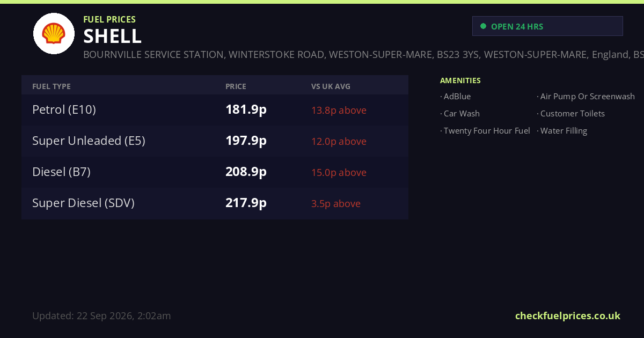Click the FUEL TYPE column header
644x338 pixels.
click(x=52, y=86)
